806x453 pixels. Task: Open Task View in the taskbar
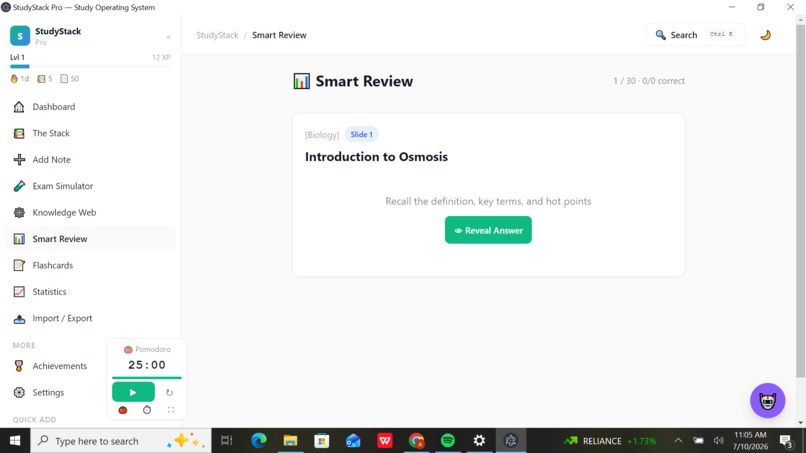(227, 441)
